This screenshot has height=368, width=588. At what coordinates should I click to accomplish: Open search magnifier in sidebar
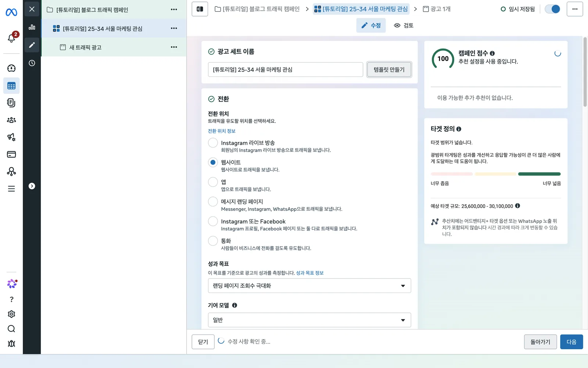[11, 329]
